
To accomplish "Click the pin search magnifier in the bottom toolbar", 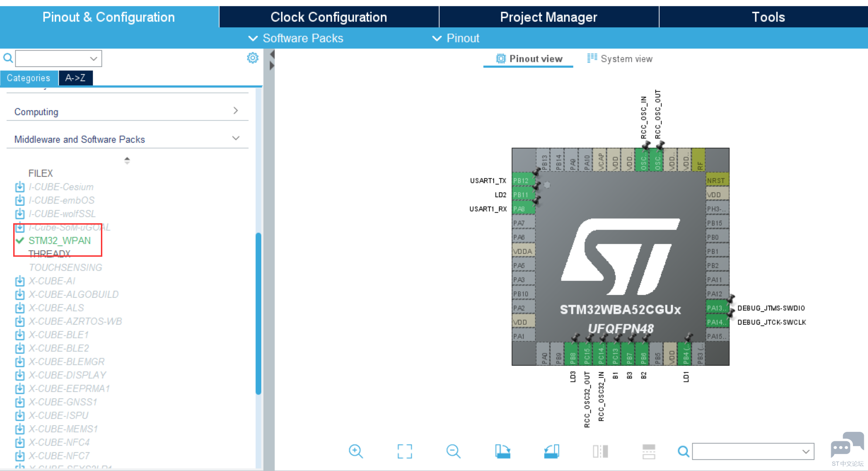I will (x=683, y=452).
